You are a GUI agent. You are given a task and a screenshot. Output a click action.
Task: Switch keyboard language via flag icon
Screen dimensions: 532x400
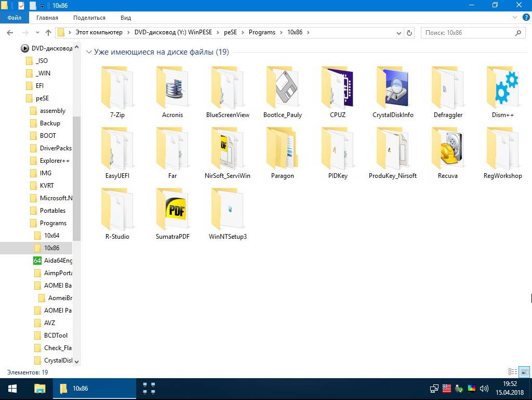(x=446, y=389)
